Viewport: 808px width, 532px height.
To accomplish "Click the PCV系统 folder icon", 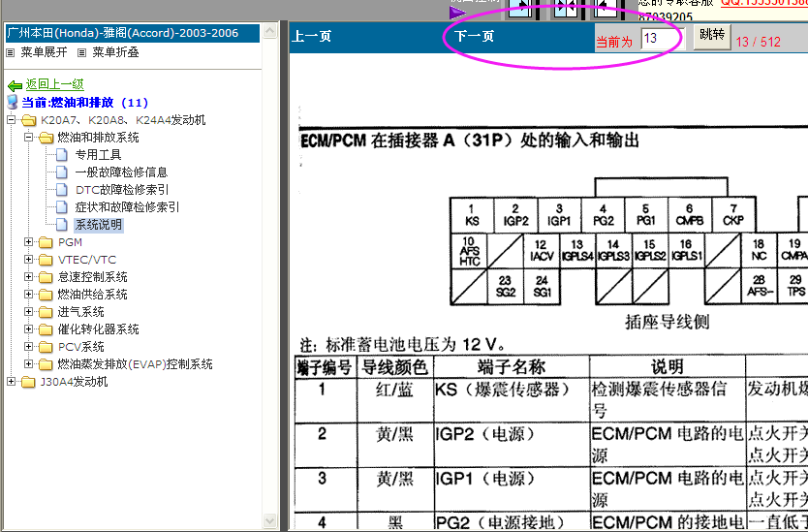I will tap(47, 347).
